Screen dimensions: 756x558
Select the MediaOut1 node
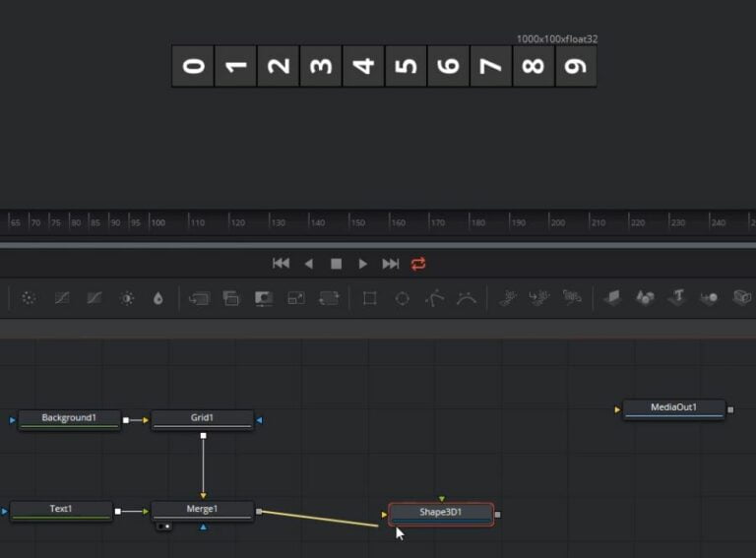click(674, 409)
